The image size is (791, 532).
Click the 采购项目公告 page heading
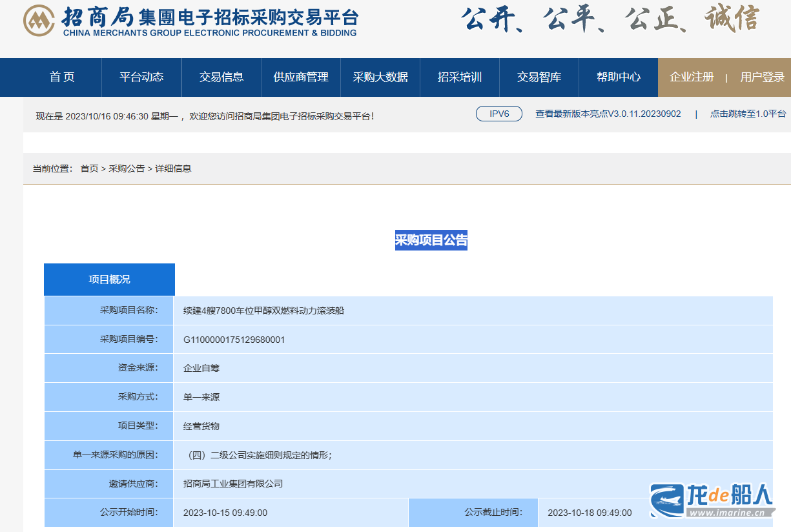(431, 241)
